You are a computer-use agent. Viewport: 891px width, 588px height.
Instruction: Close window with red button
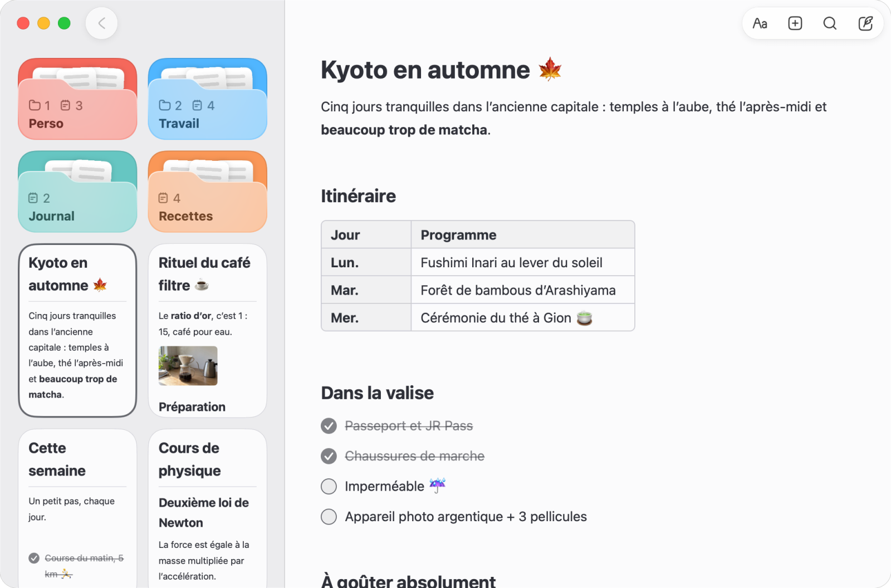point(23,23)
